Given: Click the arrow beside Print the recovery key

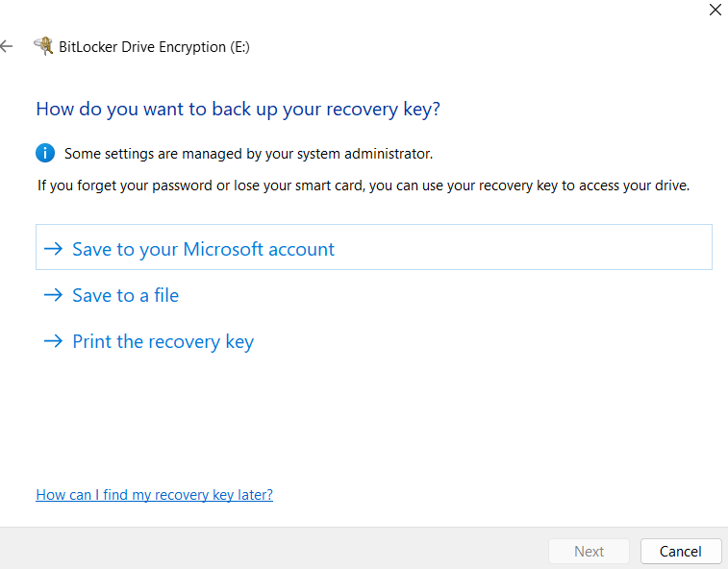Looking at the screenshot, I should tap(53, 341).
